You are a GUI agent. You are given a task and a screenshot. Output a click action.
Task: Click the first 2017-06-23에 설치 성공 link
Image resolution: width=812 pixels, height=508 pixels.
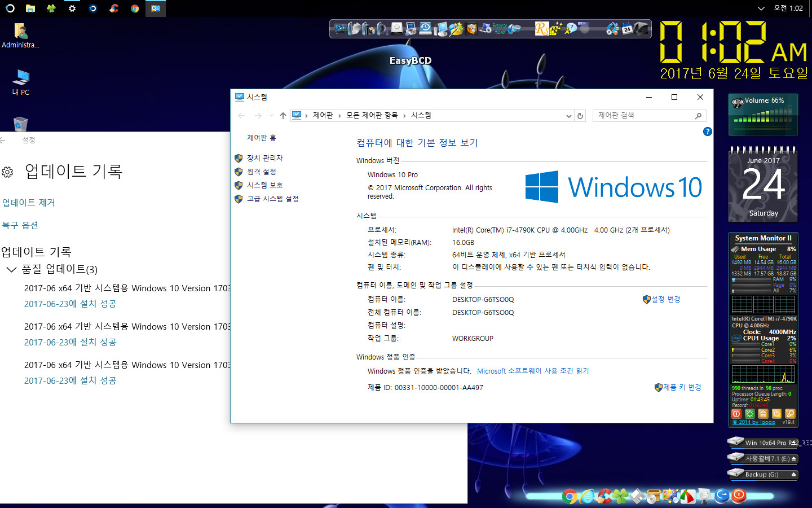(x=70, y=304)
